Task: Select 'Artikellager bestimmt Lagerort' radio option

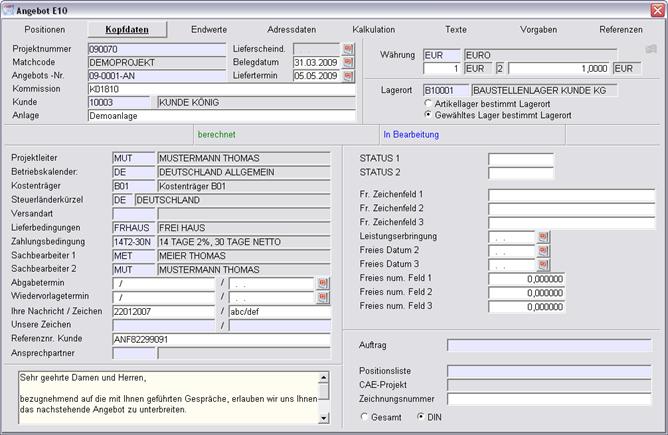Action: click(428, 103)
